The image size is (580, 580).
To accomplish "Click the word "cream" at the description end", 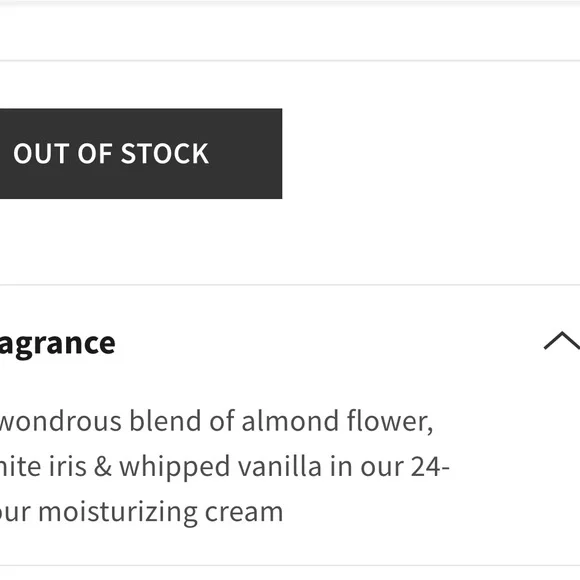I will 244,513.
